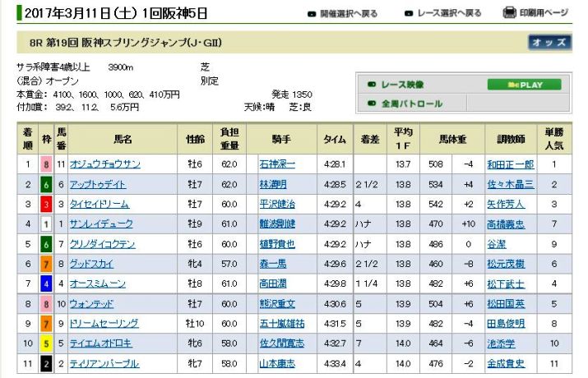Click the yellow frame 5 badge for テイエムオドロキ

point(47,343)
